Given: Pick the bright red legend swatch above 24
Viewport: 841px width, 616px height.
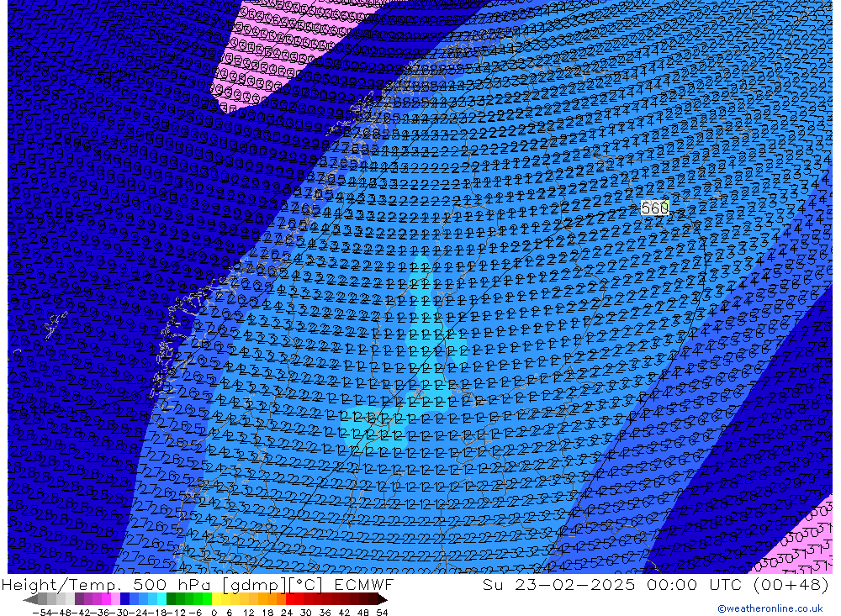Looking at the screenshot, I should tap(290, 599).
